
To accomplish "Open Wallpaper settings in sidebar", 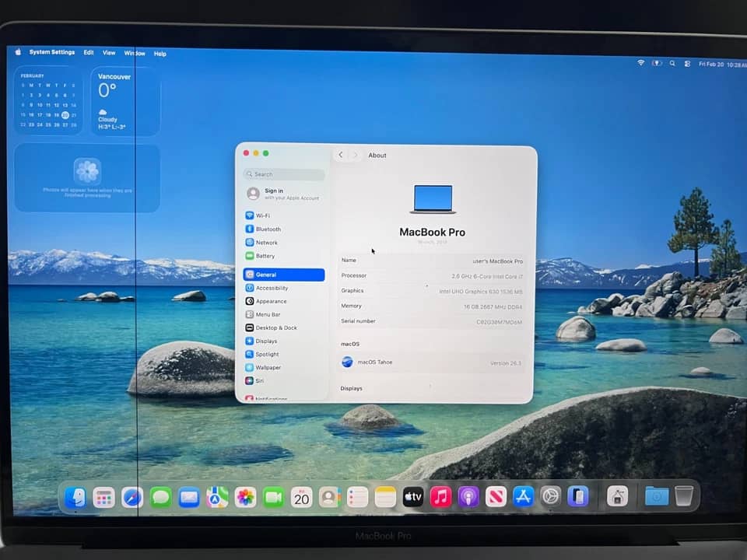I will tap(284, 368).
